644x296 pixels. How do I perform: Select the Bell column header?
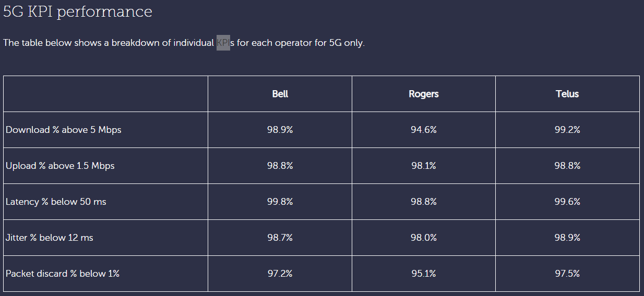[280, 94]
